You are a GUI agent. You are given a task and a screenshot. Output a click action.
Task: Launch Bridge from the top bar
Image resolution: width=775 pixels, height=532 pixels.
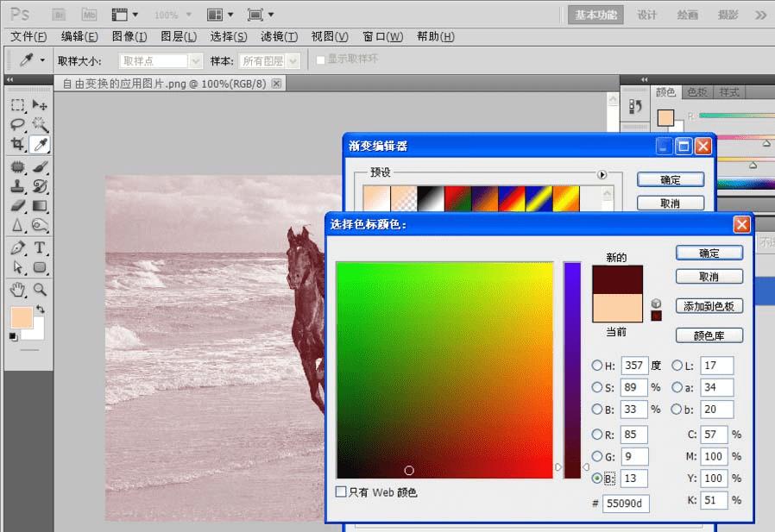[x=59, y=15]
